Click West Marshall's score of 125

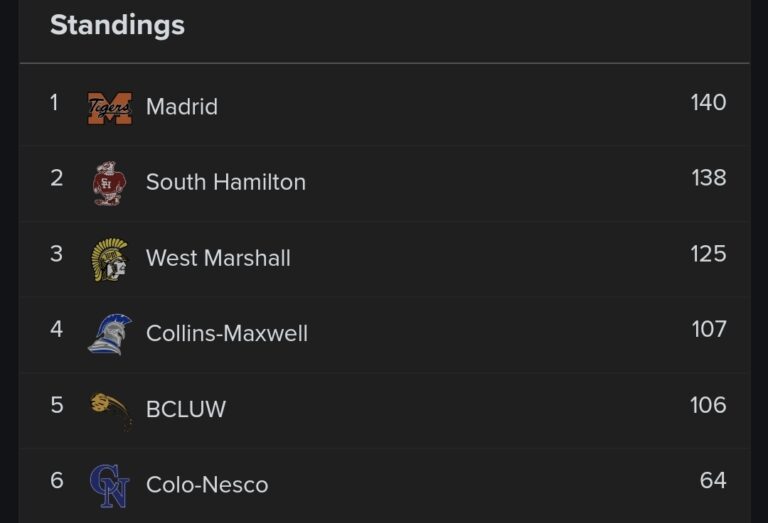coord(708,254)
